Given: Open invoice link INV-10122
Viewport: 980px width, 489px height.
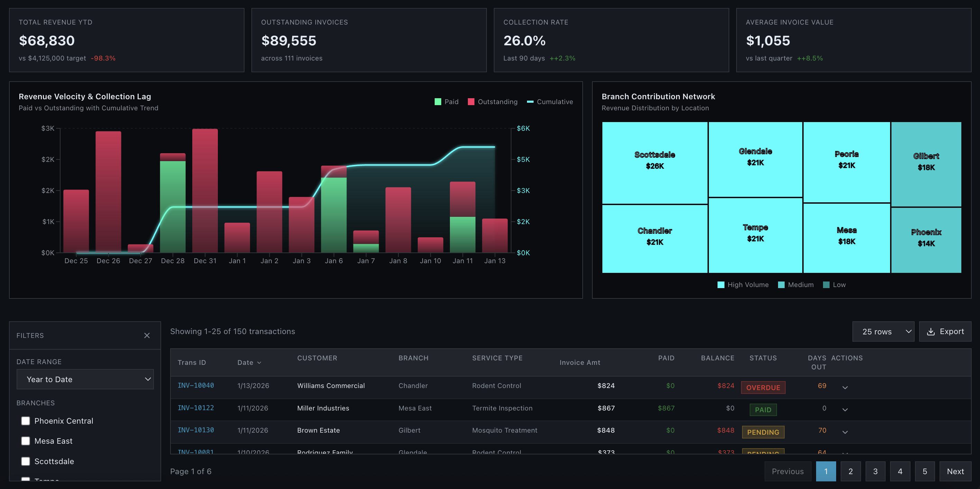Looking at the screenshot, I should click(195, 408).
